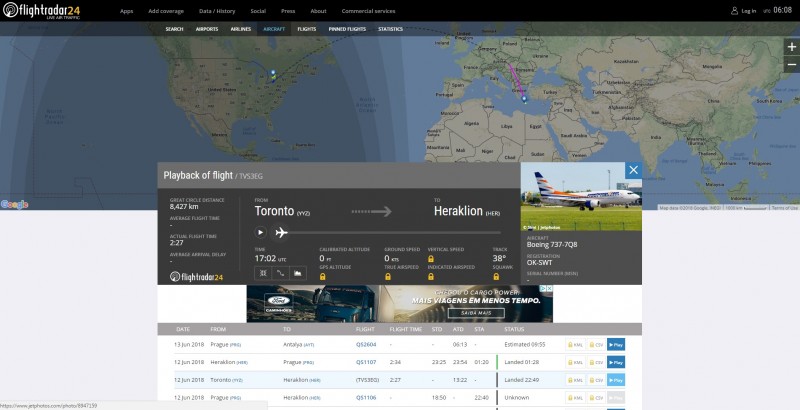Select the AIRLINES tab
This screenshot has height=410, width=800.
click(241, 29)
